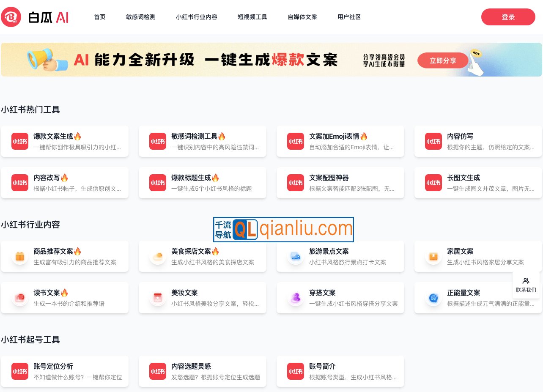
Task: Select the 长图文生成 tool icon
Action: point(433,183)
